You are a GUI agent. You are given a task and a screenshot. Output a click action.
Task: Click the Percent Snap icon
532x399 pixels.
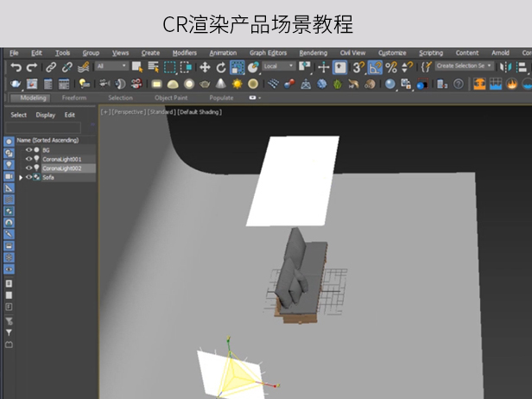point(391,66)
